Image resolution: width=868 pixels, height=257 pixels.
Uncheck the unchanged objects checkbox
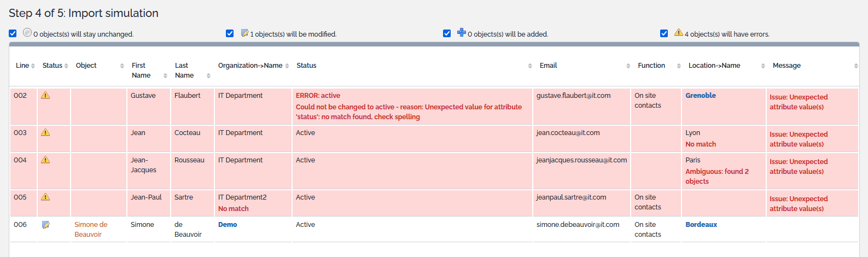pyautogui.click(x=13, y=33)
